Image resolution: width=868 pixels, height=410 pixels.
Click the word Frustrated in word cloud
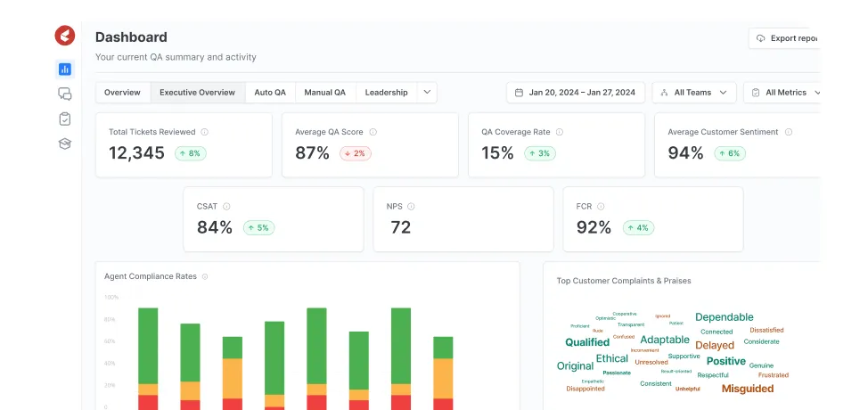pos(774,375)
